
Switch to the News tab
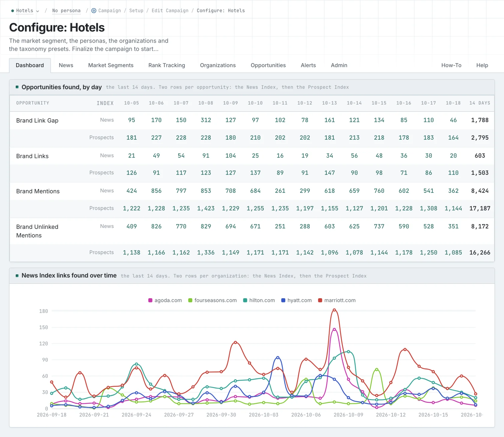pos(66,65)
